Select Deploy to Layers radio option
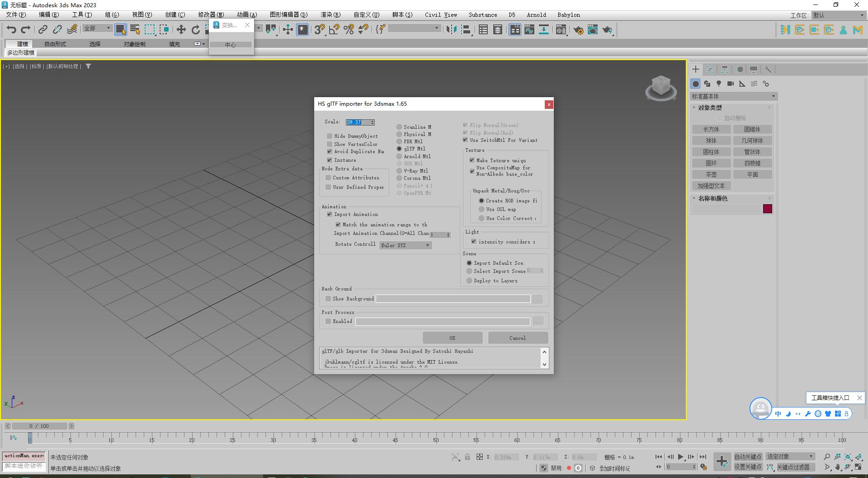This screenshot has height=478, width=868. point(469,281)
